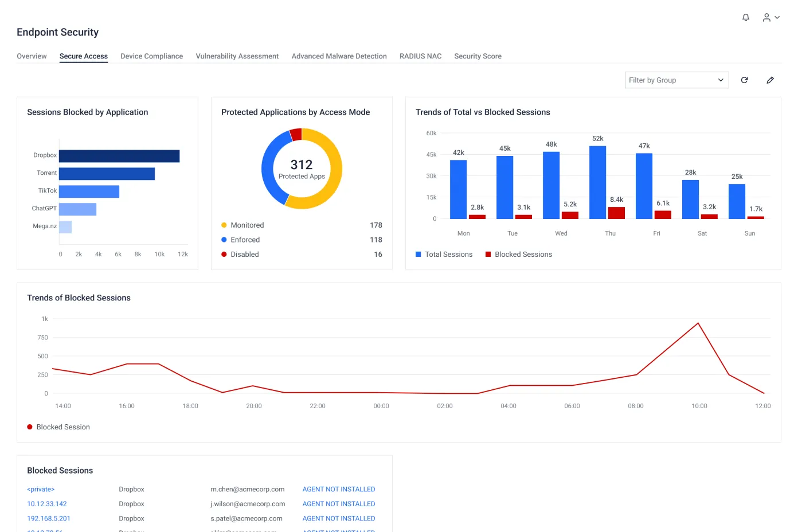Toggle the Monitored legend entry
The image size is (798, 532).
[247, 225]
